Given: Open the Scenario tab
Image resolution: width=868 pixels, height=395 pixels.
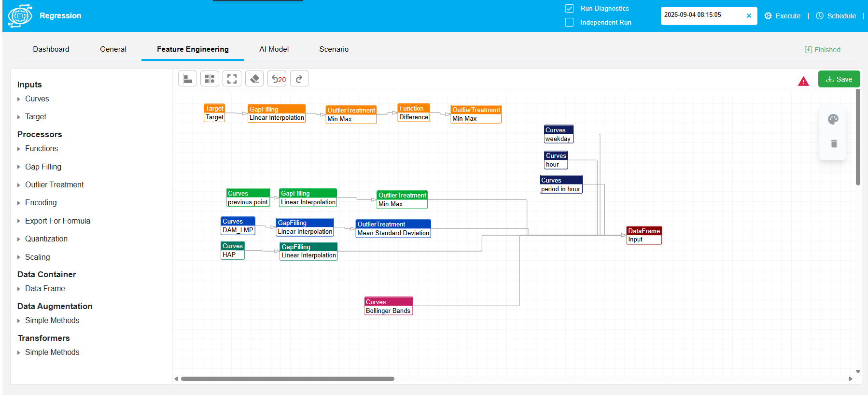Looking at the screenshot, I should point(334,49).
